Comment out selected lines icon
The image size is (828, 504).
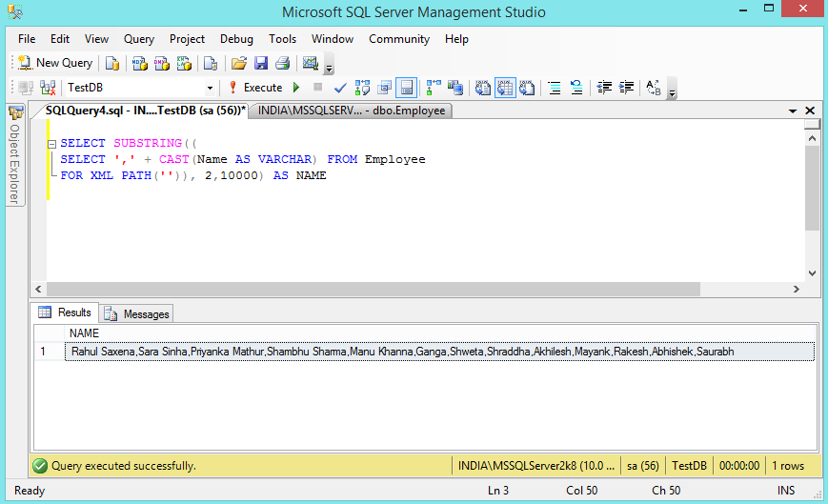[x=555, y=88]
